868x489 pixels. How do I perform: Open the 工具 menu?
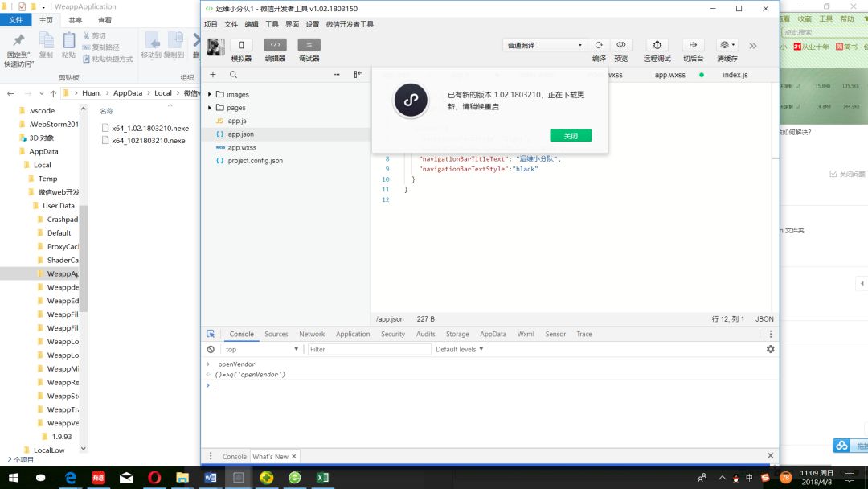click(x=272, y=24)
